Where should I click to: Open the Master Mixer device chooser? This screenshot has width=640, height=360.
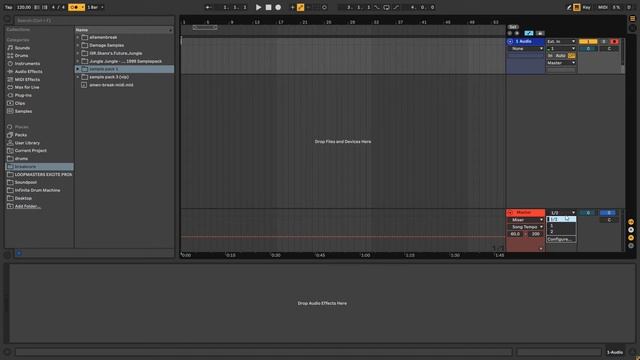[526, 220]
